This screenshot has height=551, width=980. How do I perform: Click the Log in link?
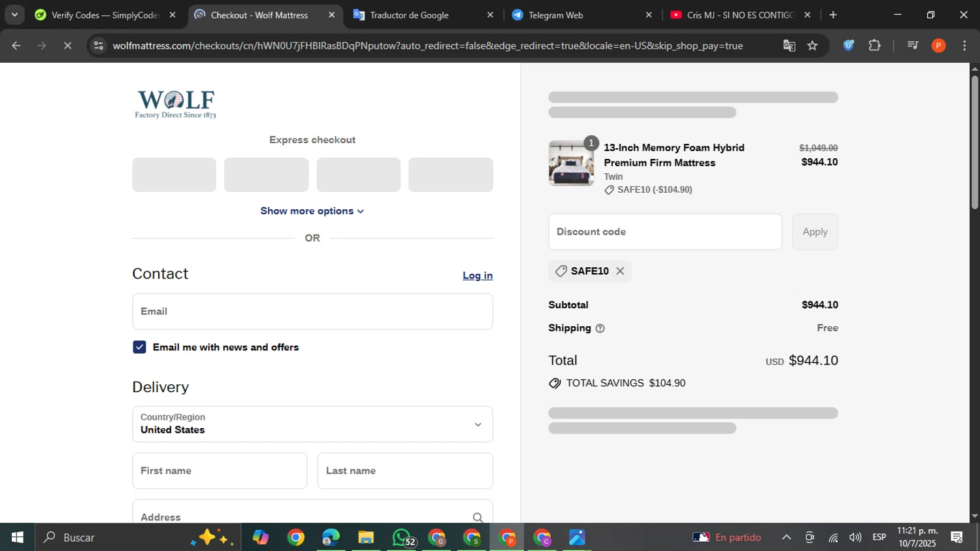point(478,275)
